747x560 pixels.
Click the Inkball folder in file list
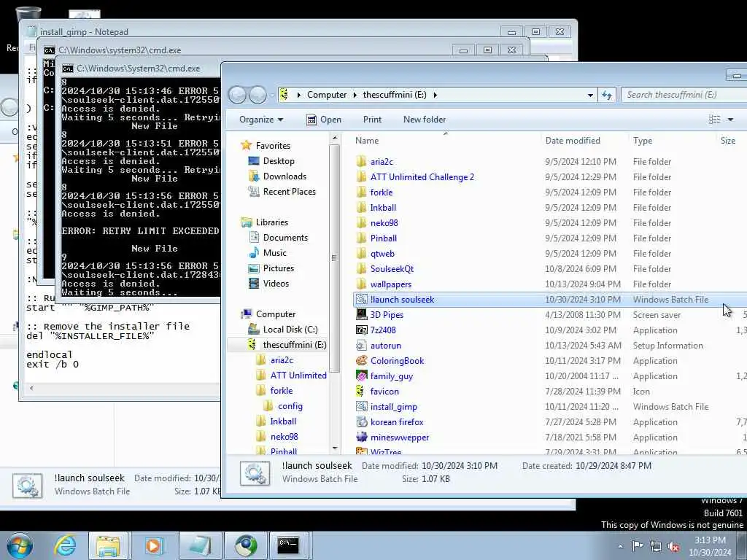[383, 208]
